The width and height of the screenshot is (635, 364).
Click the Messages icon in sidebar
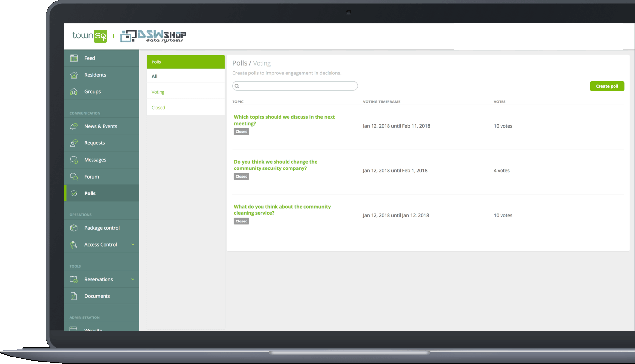pos(74,159)
